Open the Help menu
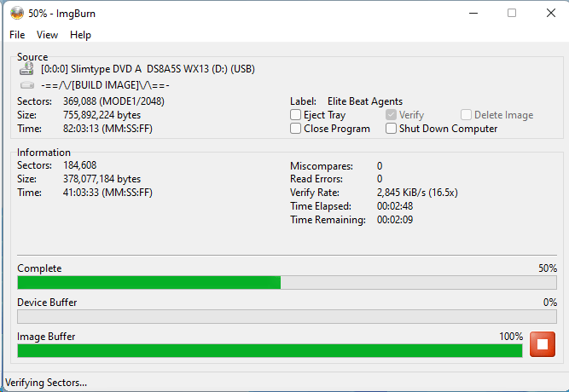This screenshot has width=569, height=392. [80, 35]
